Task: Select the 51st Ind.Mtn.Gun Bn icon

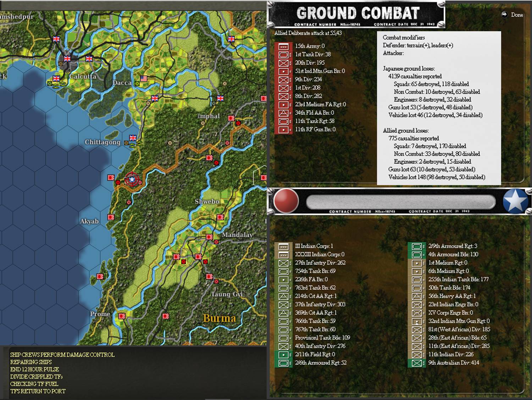Action: tap(283, 71)
